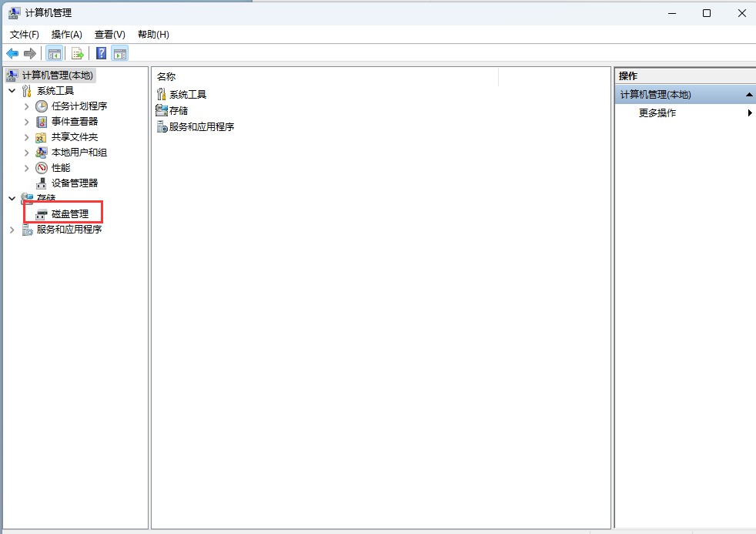This screenshot has height=534, width=756.
Task: Toggle the show/hide Action pane button
Action: pos(119,53)
